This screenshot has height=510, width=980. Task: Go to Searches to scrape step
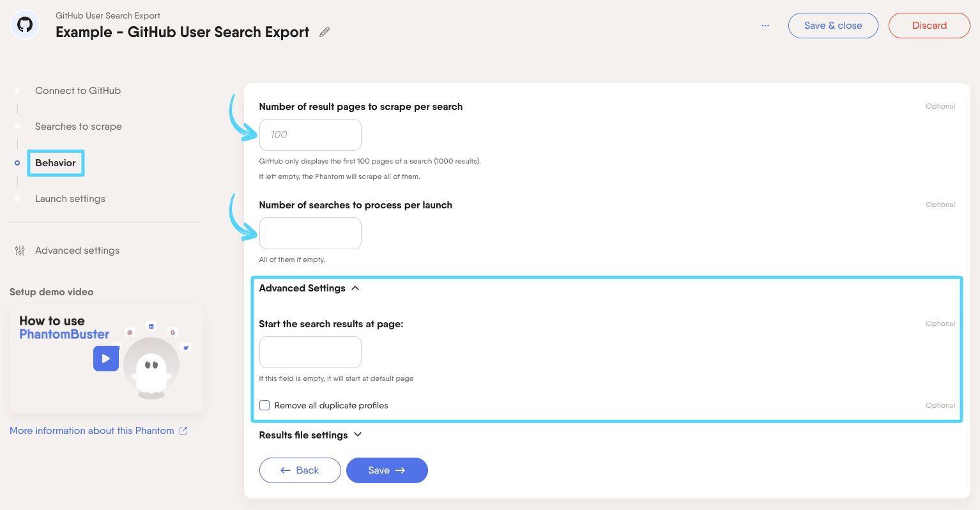(x=79, y=127)
